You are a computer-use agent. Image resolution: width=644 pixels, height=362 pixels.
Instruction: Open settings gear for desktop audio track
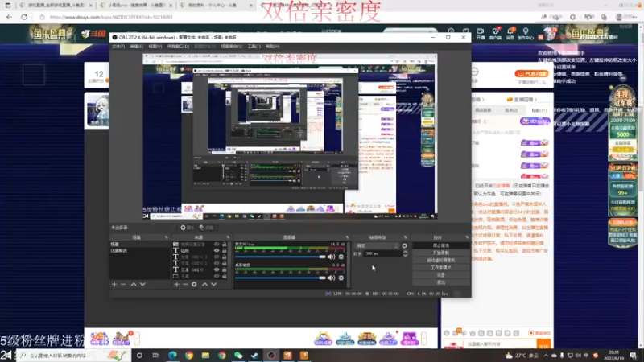pyautogui.click(x=341, y=278)
